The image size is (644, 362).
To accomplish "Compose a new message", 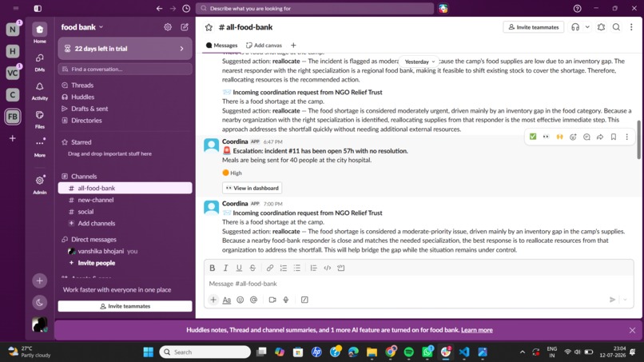I will point(185,27).
